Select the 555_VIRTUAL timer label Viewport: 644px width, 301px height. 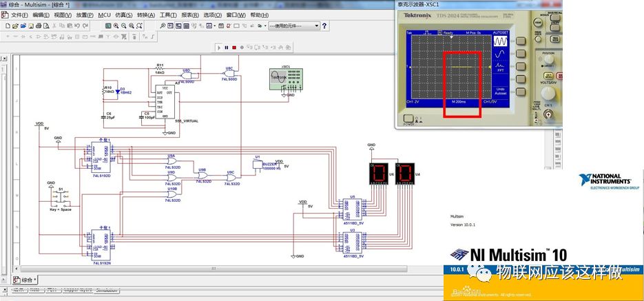click(x=186, y=121)
